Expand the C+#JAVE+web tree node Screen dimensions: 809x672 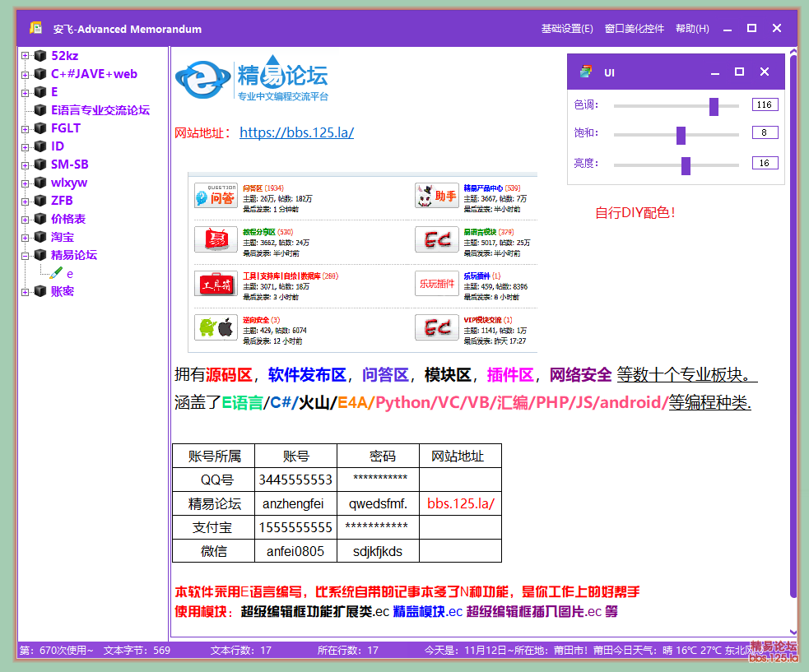click(x=25, y=74)
